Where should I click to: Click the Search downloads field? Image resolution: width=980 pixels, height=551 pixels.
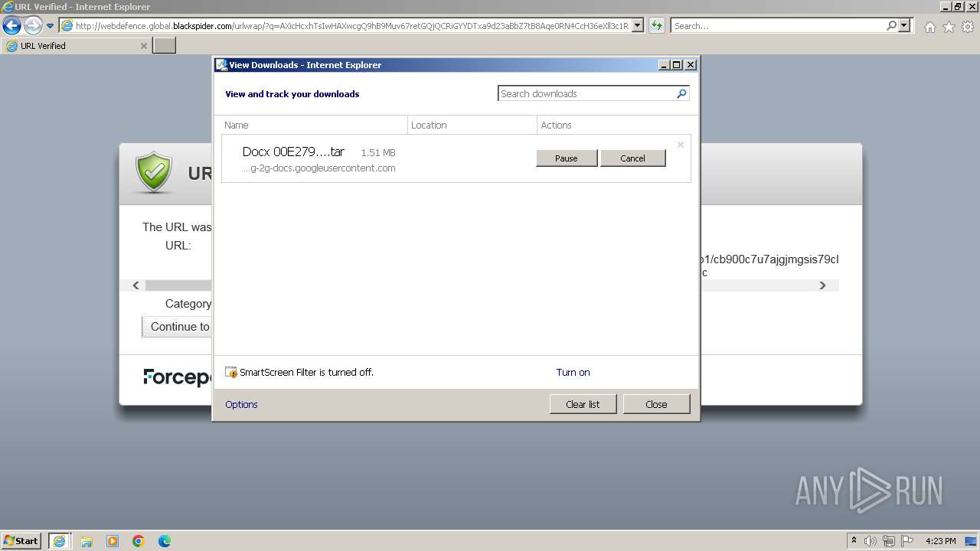(586, 93)
